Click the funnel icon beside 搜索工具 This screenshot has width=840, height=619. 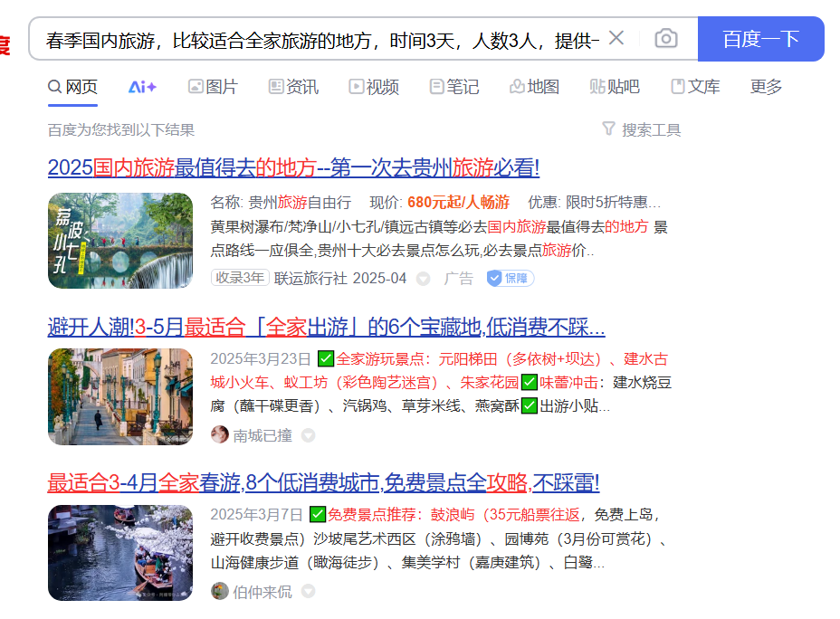click(x=608, y=129)
